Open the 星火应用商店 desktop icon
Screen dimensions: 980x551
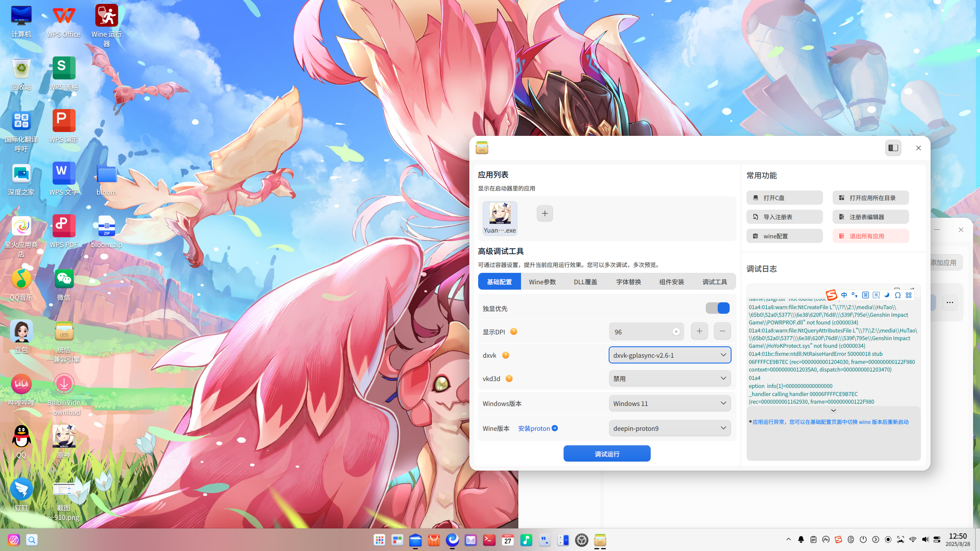click(21, 237)
